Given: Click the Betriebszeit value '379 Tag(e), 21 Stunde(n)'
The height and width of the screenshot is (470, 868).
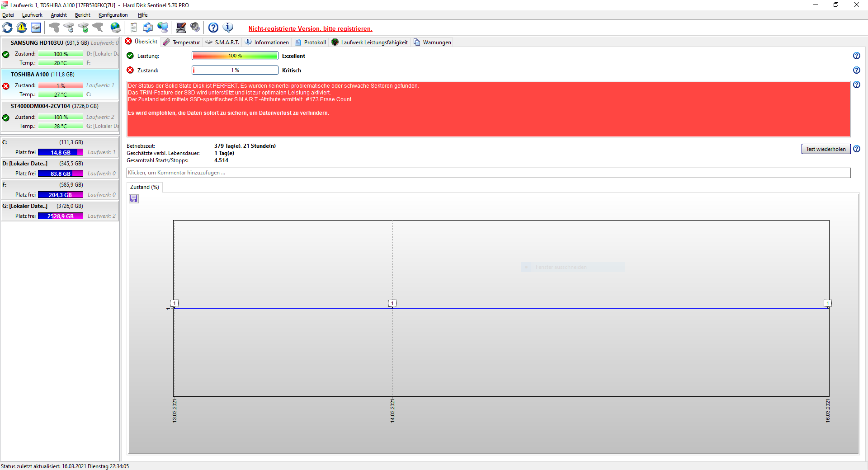Looking at the screenshot, I should [245, 146].
